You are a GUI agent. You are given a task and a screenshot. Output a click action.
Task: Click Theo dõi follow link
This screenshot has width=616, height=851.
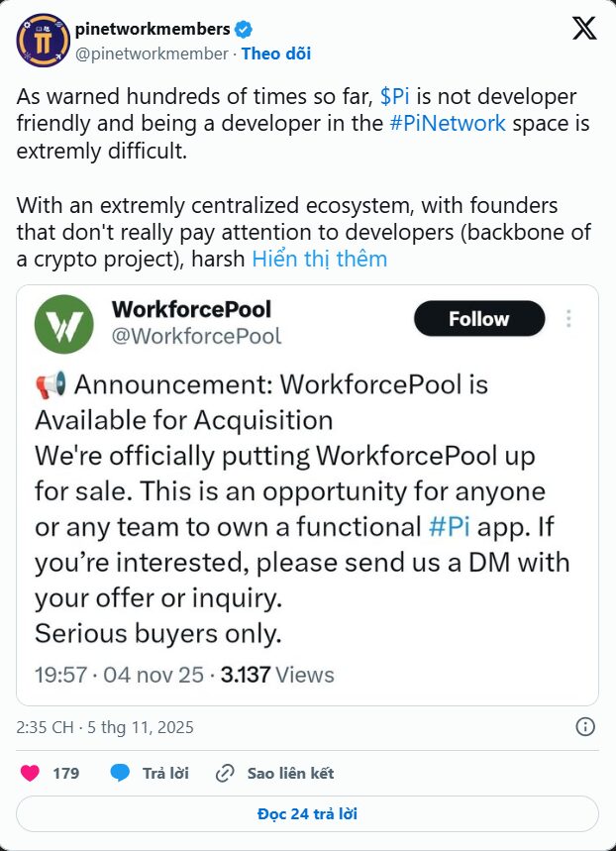point(276,53)
